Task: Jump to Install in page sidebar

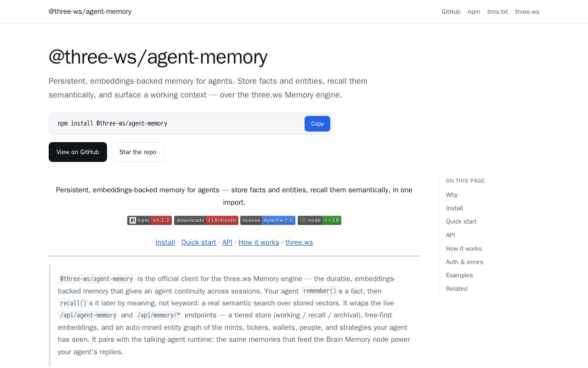Action: [x=454, y=208]
